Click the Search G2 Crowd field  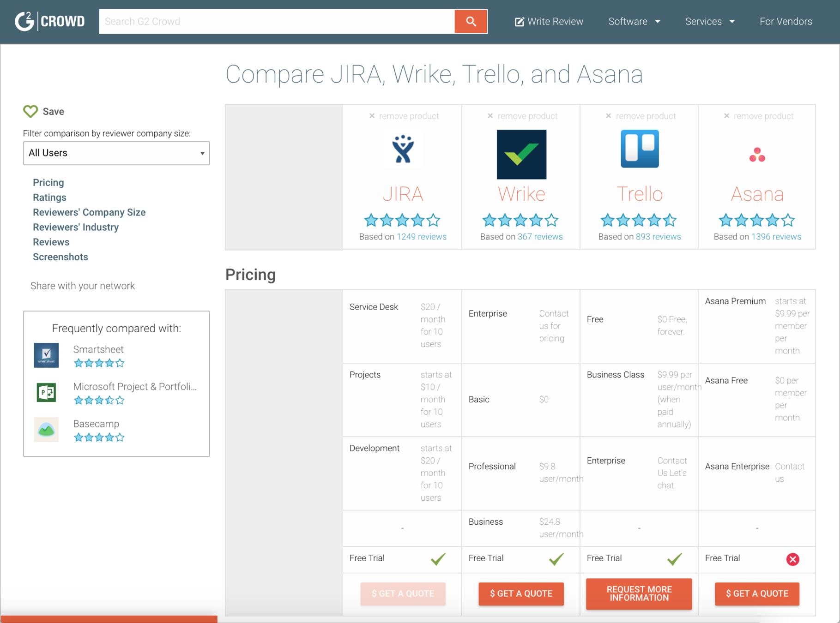(x=277, y=21)
